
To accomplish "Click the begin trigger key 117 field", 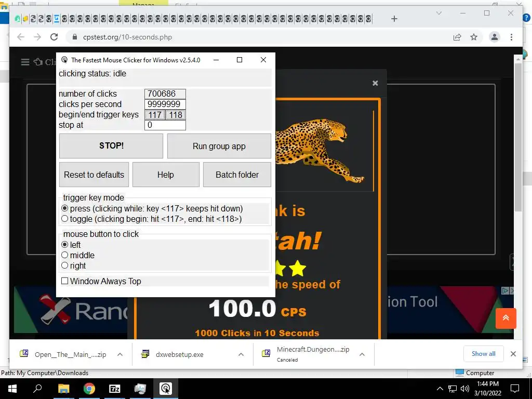I will tap(155, 115).
